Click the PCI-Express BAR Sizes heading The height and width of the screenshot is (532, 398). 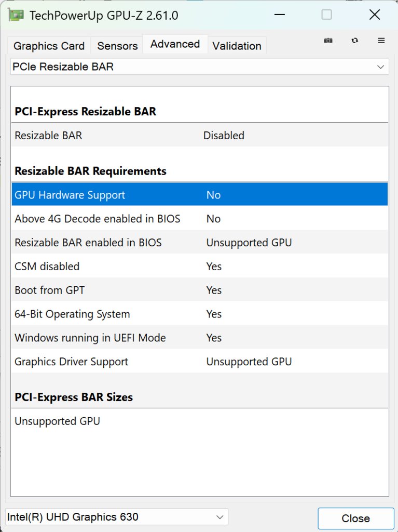click(x=74, y=397)
